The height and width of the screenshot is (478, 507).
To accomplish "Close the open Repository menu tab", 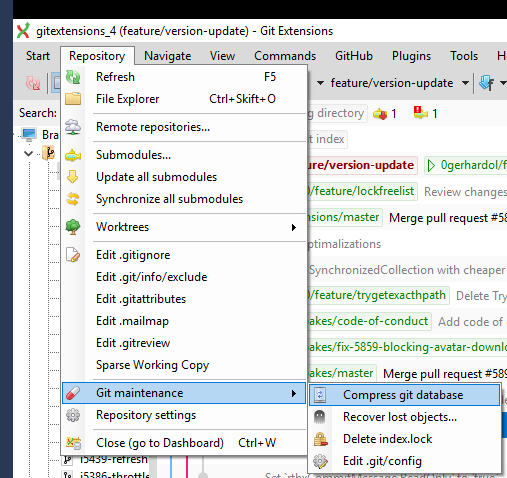I will coord(97,56).
